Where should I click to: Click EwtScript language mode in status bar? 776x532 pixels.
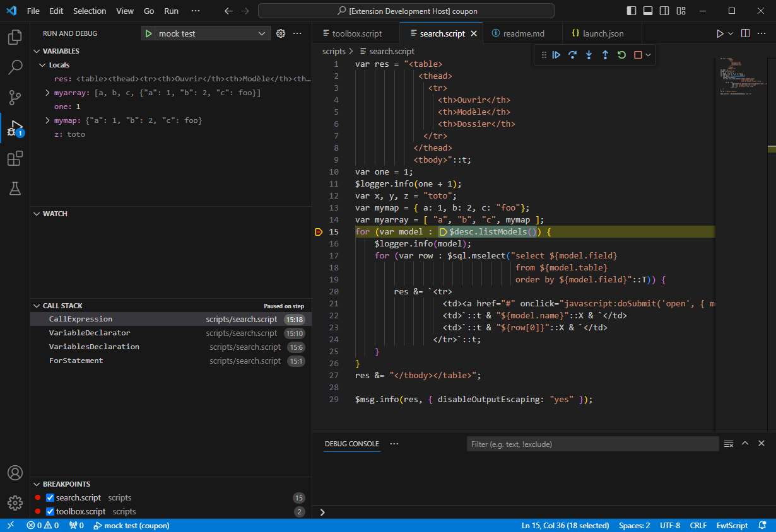coord(732,525)
